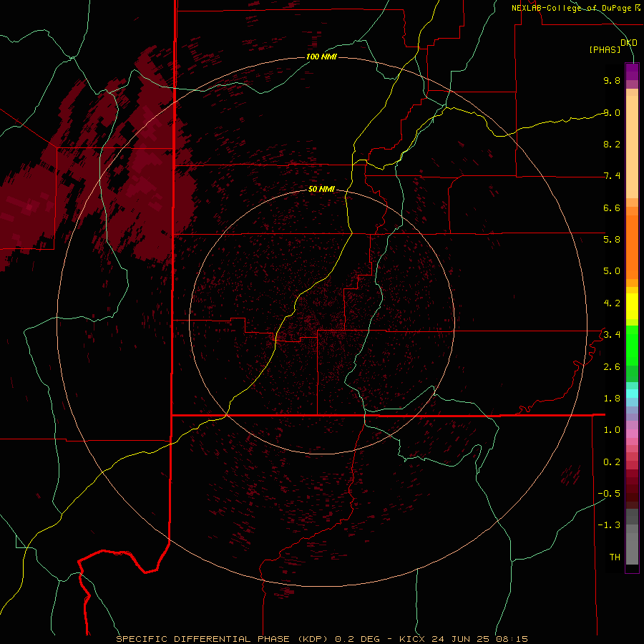Click the 24 JUN 25 date in the caption
This screenshot has height=644, width=644.
click(x=460, y=639)
